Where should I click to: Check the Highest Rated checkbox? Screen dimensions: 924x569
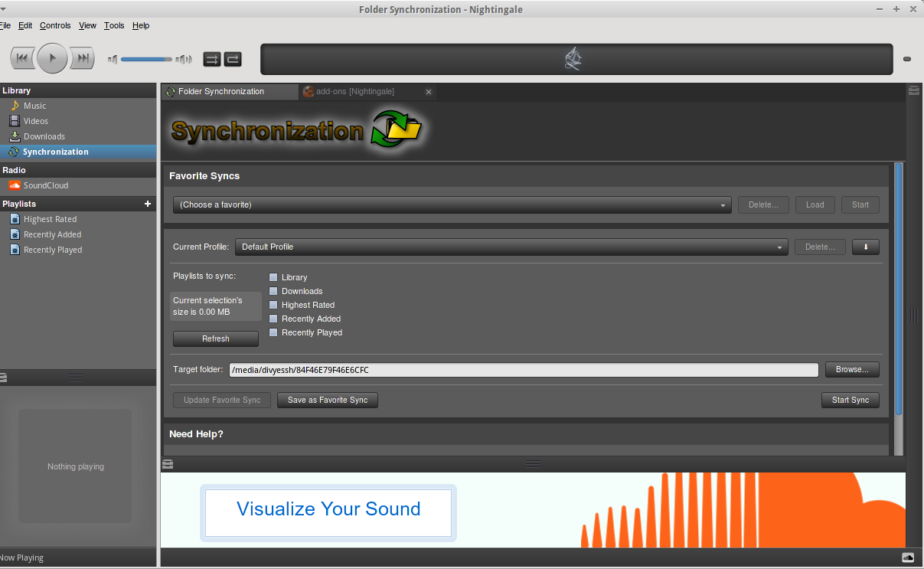click(x=273, y=305)
